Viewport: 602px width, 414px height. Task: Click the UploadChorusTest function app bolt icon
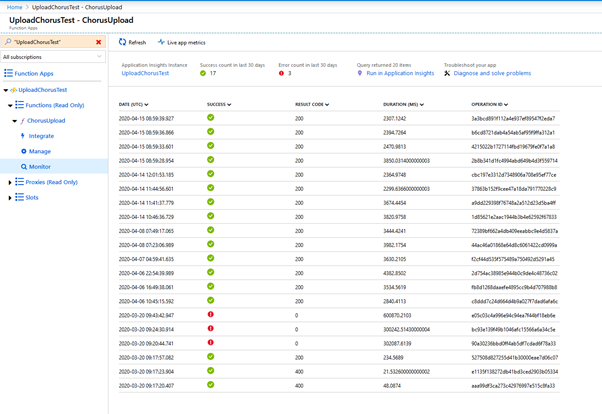13,90
